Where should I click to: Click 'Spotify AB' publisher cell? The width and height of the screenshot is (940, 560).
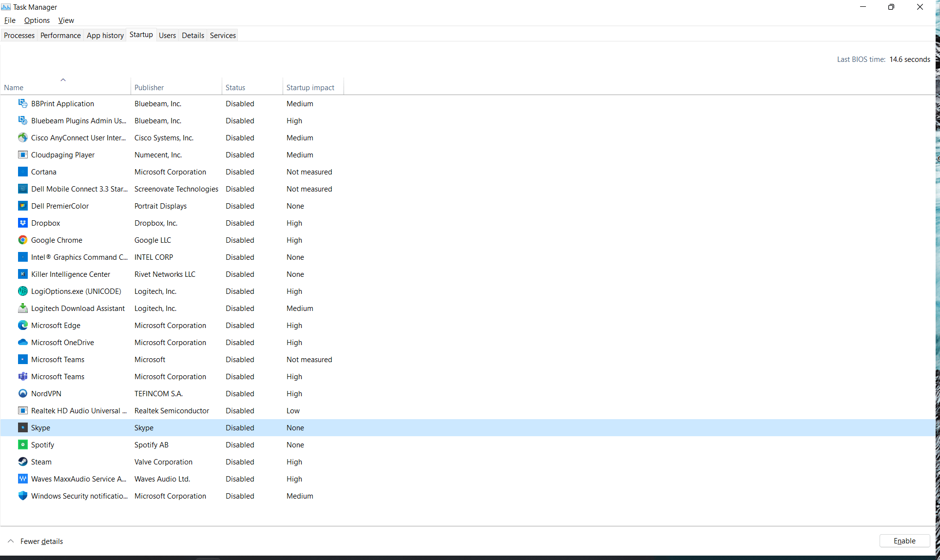[x=151, y=444]
